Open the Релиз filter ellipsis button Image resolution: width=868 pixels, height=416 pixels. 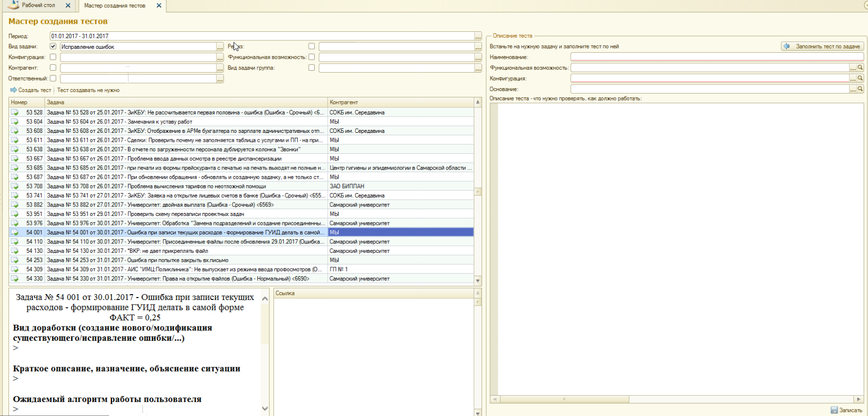[478, 47]
